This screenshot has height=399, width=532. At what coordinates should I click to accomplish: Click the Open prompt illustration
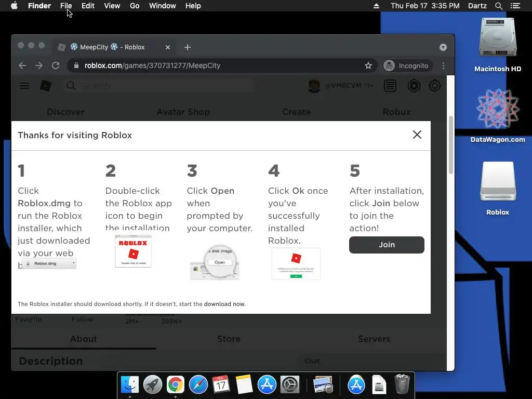point(215,263)
